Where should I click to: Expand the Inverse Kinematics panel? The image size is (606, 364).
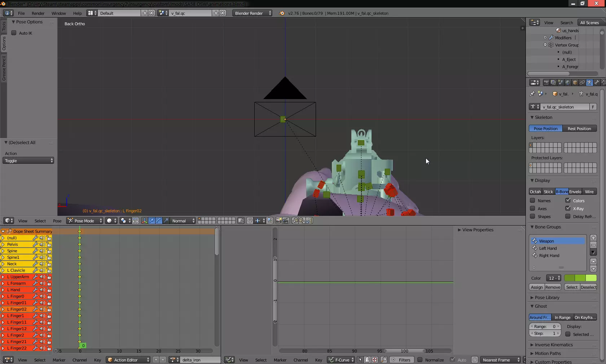tap(553, 345)
